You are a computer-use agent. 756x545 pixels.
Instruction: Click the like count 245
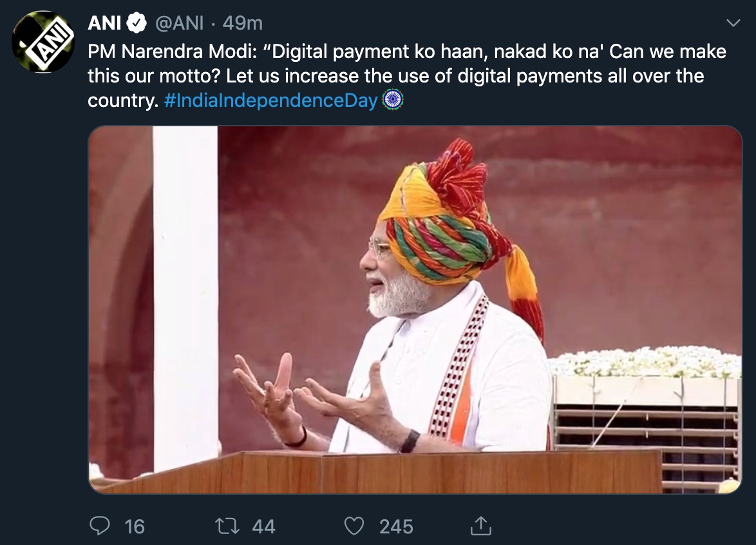[396, 527]
